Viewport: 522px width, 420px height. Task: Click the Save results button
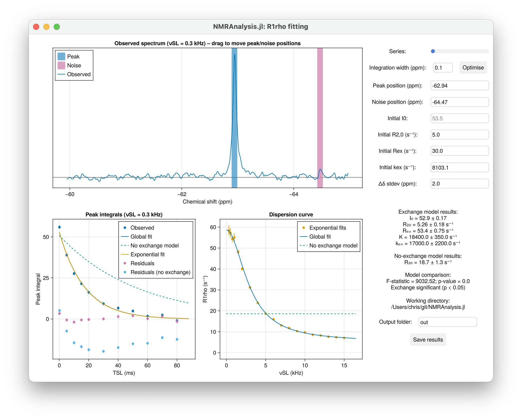point(428,340)
